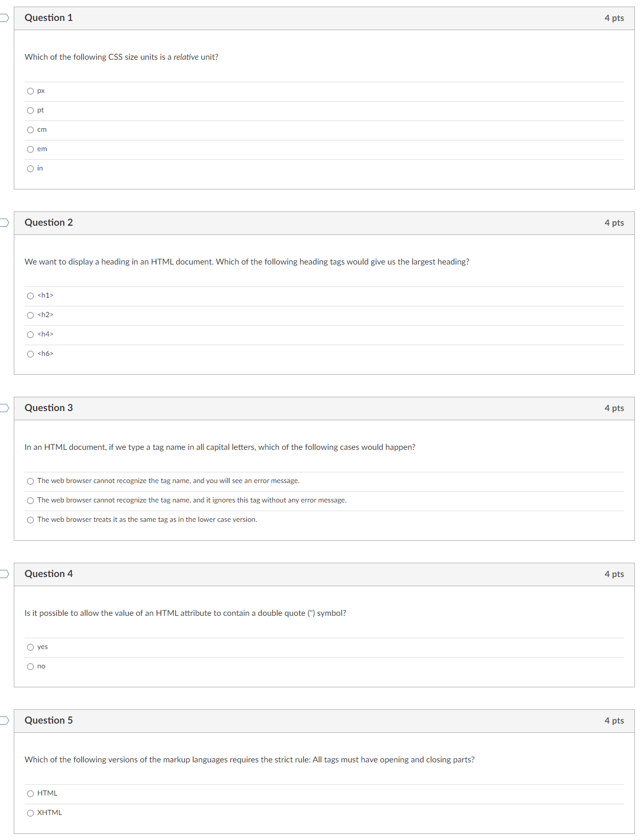This screenshot has height=840, width=642.
Task: Choose the error message answer in Question 3
Action: (x=31, y=481)
